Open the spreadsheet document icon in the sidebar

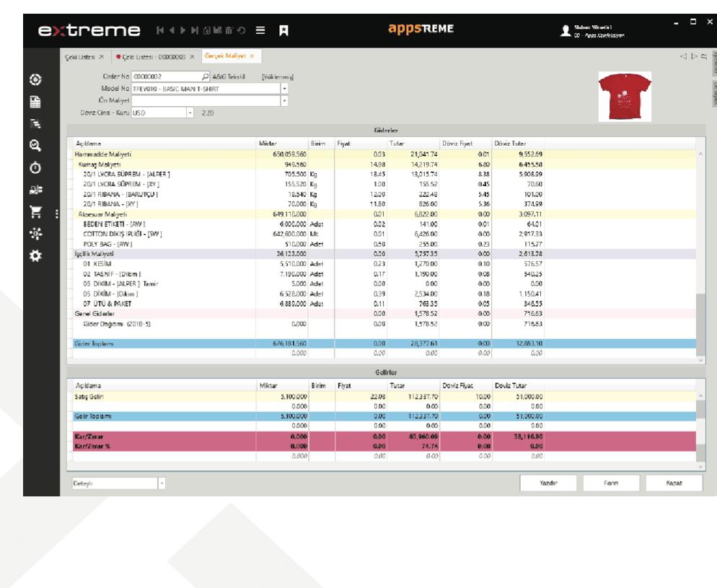tap(35, 102)
